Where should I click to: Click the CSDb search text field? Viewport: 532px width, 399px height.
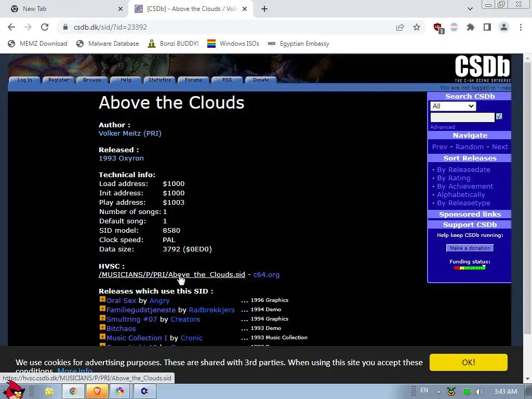[x=462, y=117]
